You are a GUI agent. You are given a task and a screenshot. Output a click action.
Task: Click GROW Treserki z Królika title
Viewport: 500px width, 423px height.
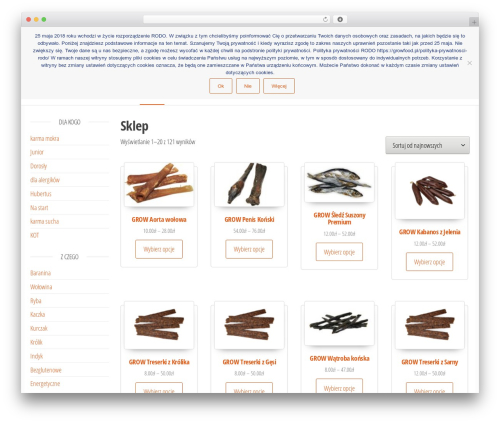point(159,362)
